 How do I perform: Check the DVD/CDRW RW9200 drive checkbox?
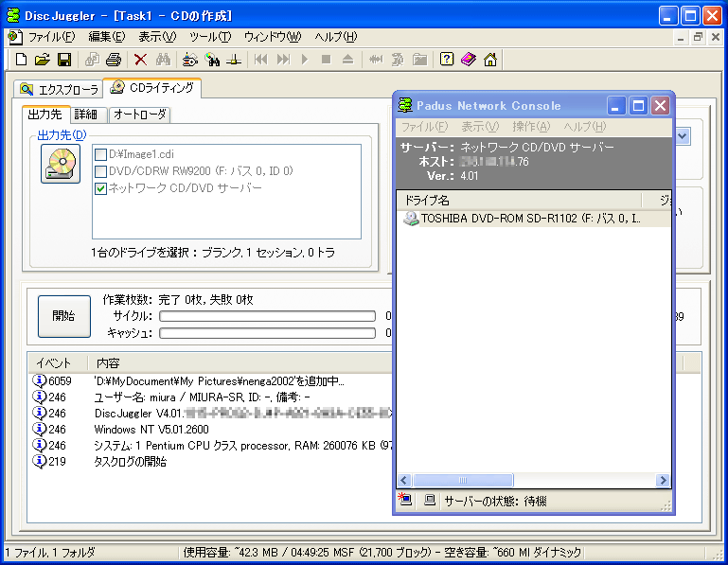[x=100, y=171]
